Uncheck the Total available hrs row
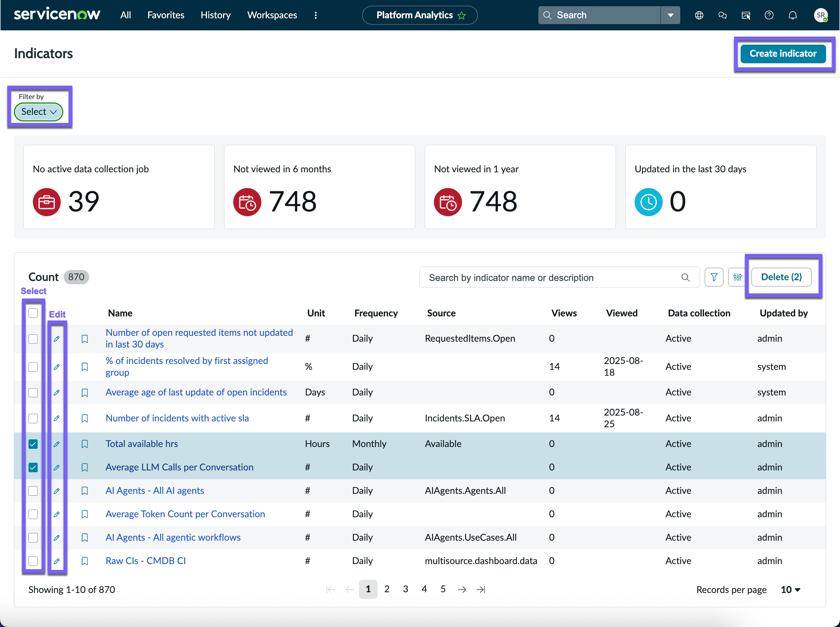The width and height of the screenshot is (840, 627). coord(33,444)
